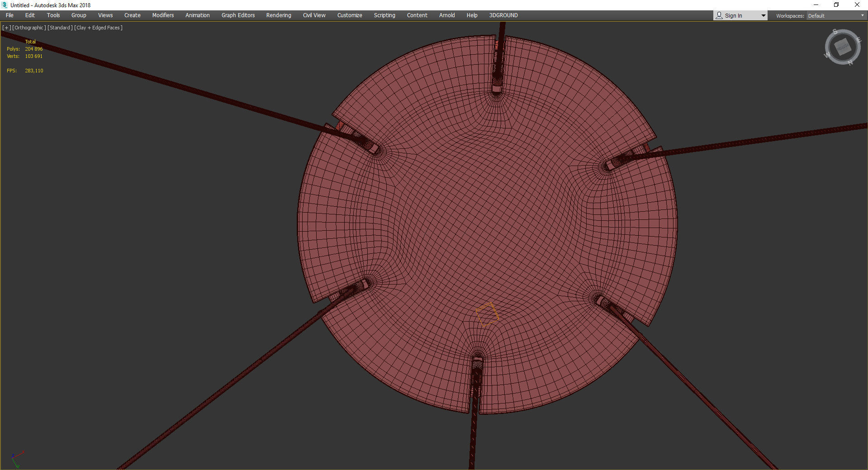
Task: Click the XYZ axis tripod gizmo
Action: coord(16,459)
